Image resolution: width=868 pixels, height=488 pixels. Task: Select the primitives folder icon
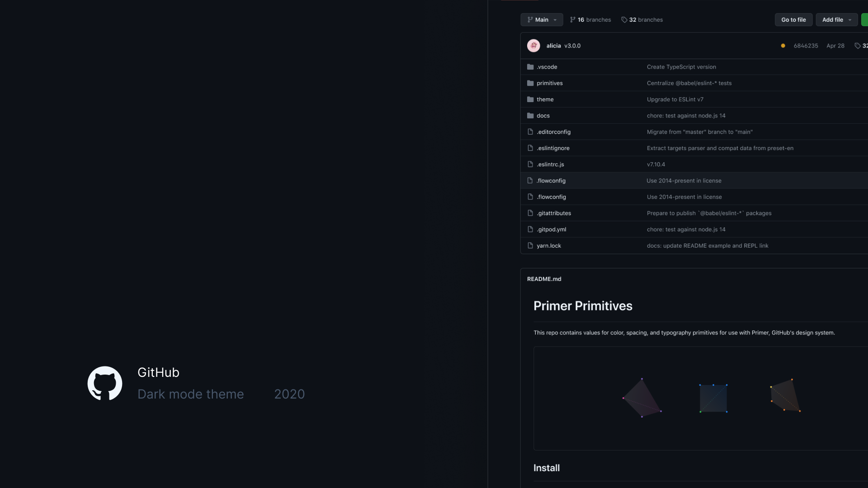tap(531, 83)
